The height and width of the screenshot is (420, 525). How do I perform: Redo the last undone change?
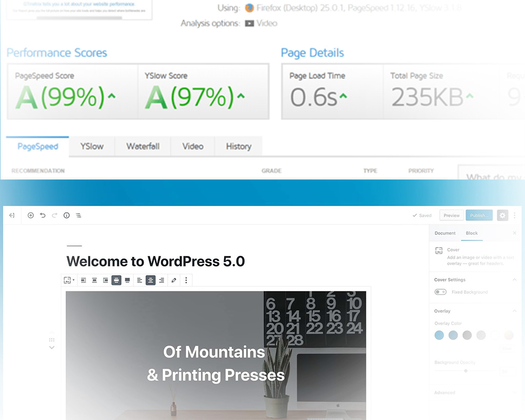pos(54,215)
